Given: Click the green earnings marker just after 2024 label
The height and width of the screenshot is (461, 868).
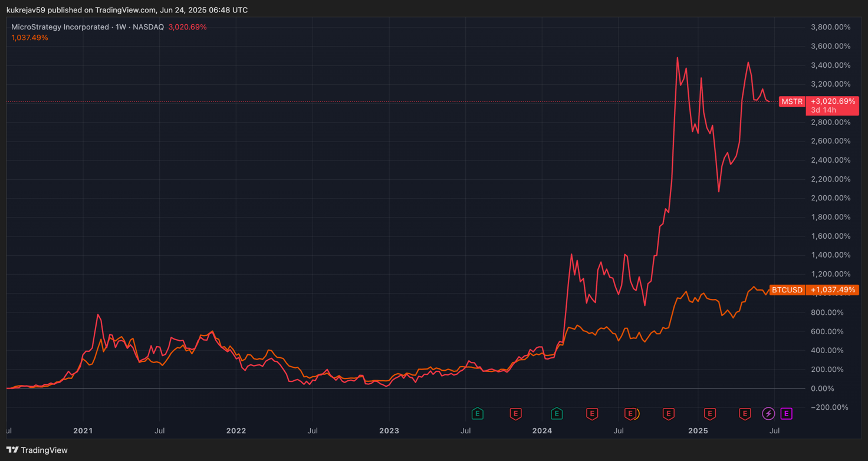Looking at the screenshot, I should [556, 414].
